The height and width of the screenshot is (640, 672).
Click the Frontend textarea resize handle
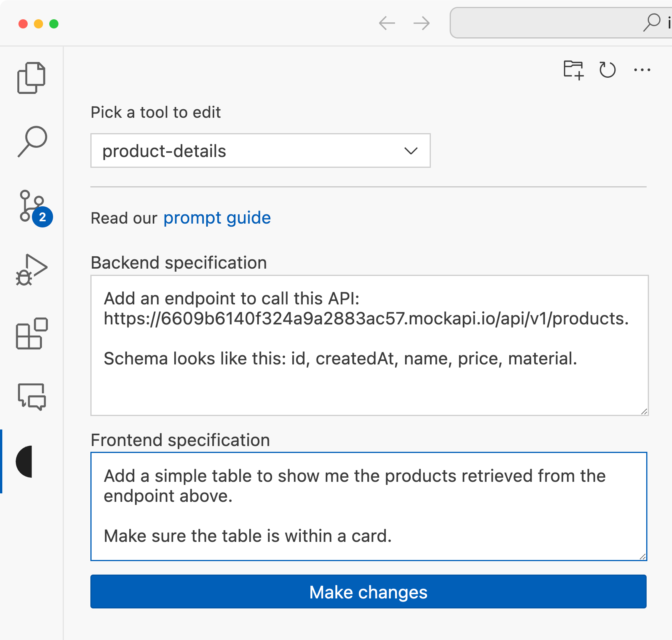(x=643, y=556)
